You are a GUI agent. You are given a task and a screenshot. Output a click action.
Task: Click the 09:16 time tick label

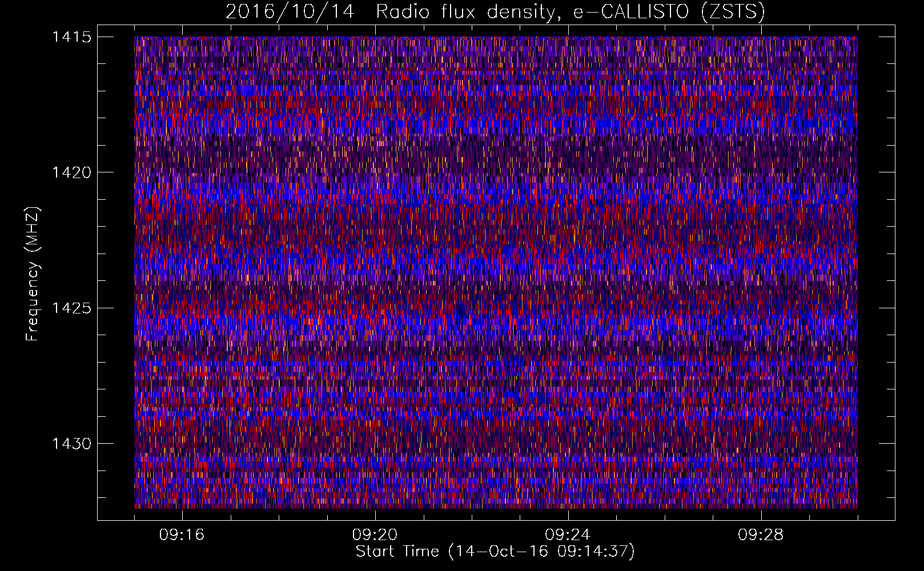click(x=182, y=535)
